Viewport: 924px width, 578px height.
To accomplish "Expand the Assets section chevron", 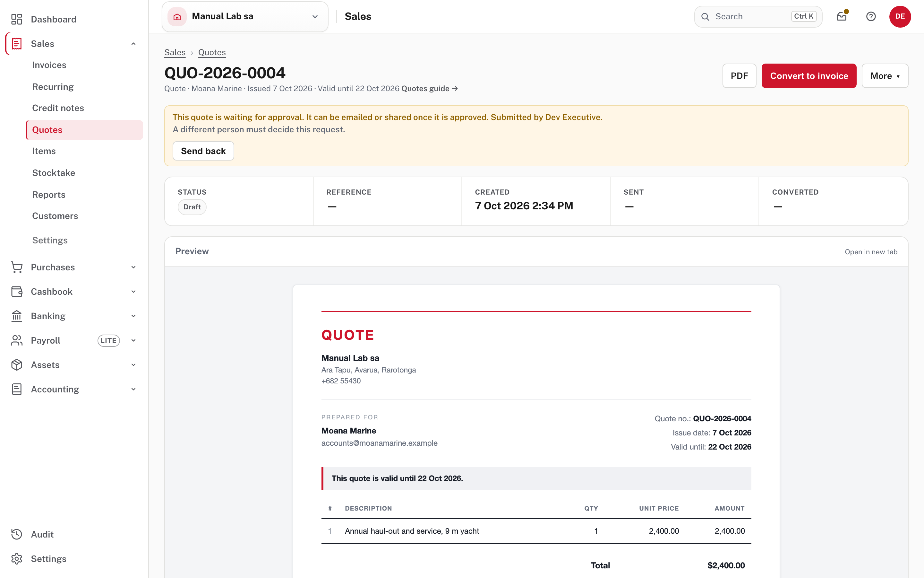I will coord(133,365).
